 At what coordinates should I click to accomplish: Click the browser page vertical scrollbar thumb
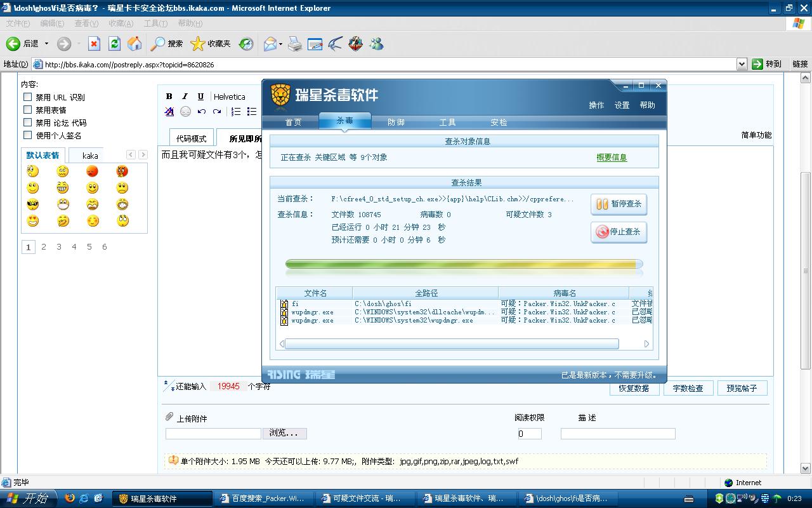[806, 271]
